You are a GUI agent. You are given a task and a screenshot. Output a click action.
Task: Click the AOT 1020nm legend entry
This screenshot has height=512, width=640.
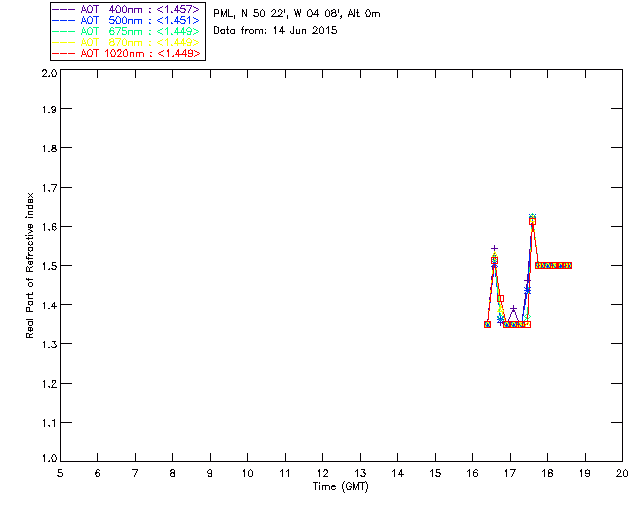(x=126, y=53)
